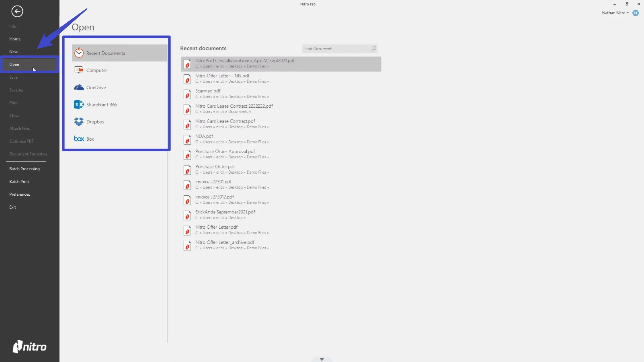Select the Box storage icon

point(79,139)
